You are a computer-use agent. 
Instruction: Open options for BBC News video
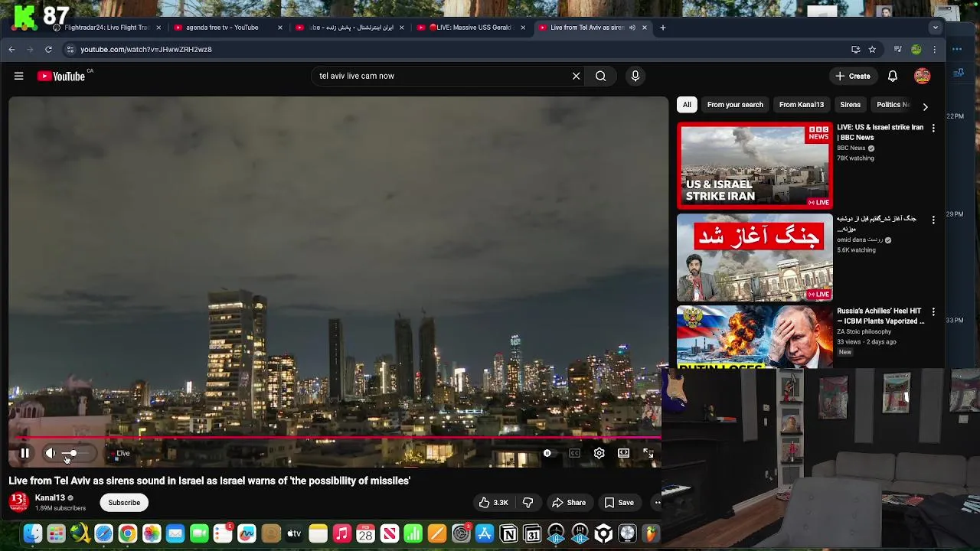933,128
